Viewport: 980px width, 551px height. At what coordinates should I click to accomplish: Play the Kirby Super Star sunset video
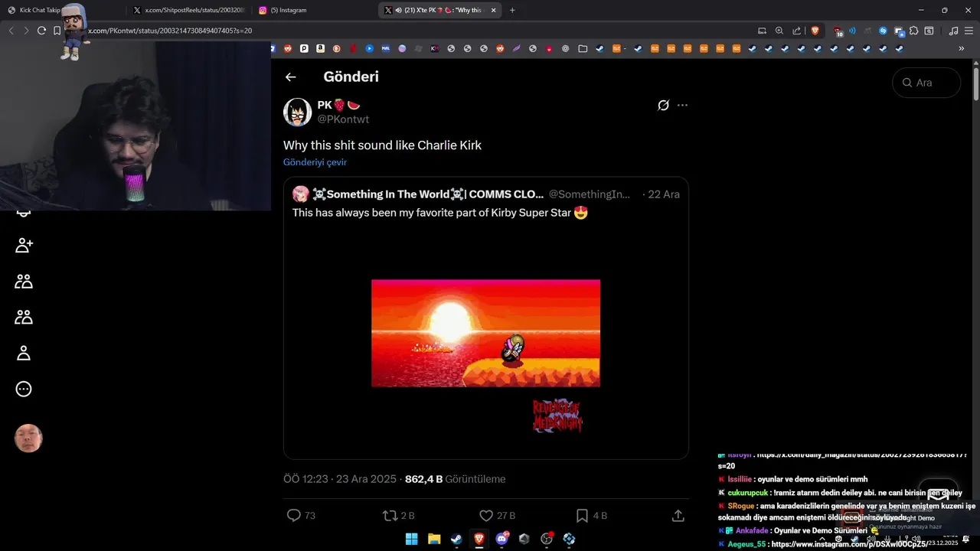click(x=485, y=333)
